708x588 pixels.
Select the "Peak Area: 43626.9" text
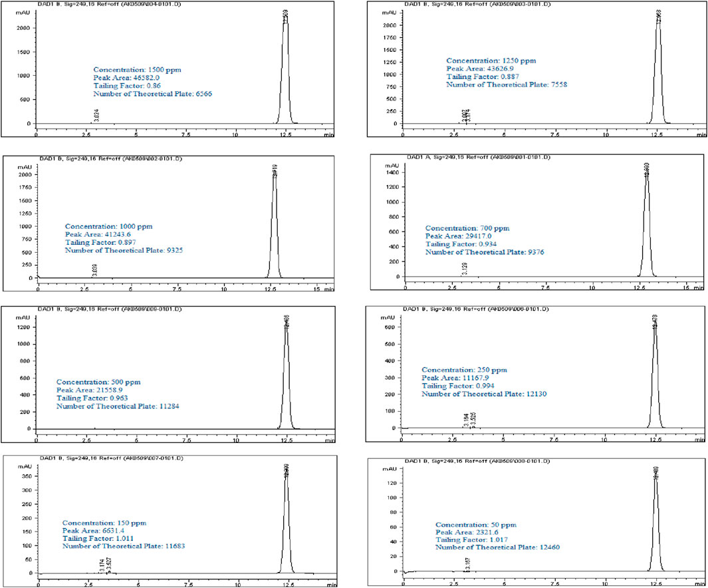click(480, 69)
